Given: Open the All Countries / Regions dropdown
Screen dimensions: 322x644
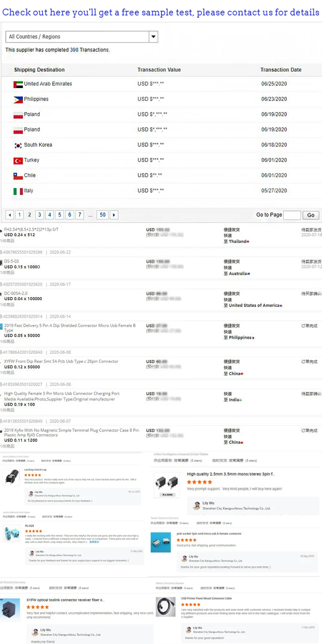Looking at the screenshot, I should [x=82, y=36].
